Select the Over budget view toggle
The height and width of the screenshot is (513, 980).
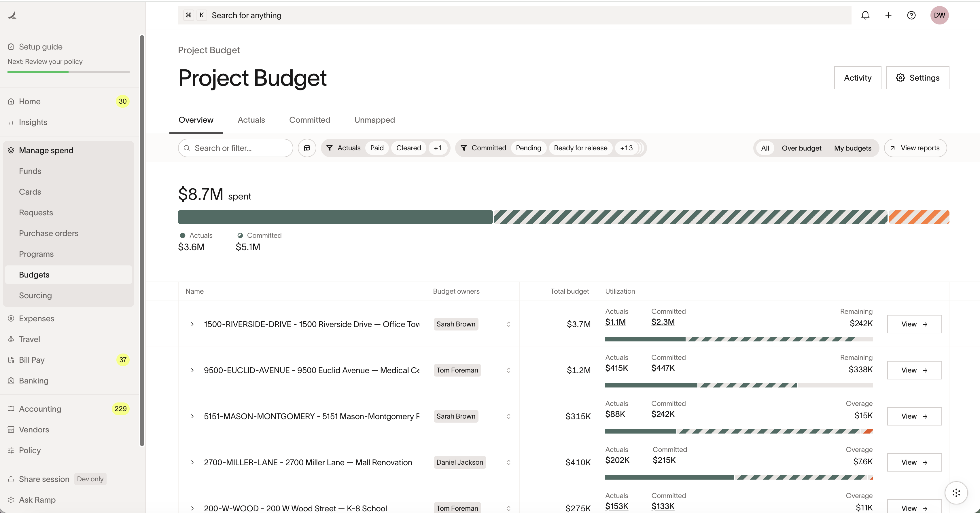801,148
